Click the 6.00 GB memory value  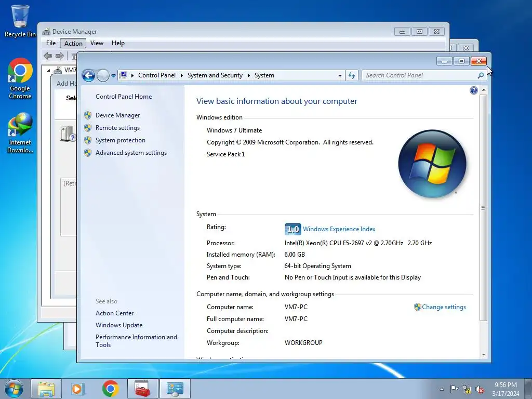295,255
